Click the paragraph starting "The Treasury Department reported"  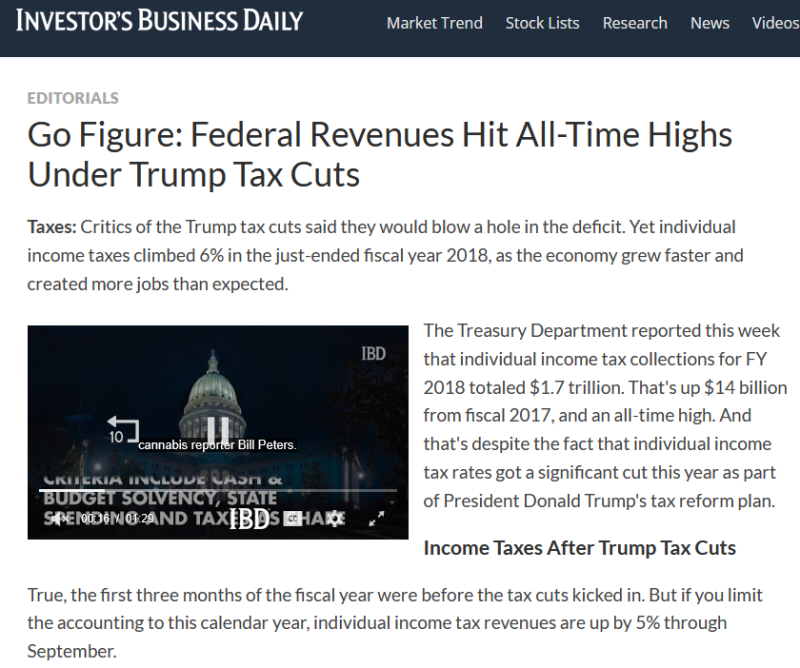[605, 415]
